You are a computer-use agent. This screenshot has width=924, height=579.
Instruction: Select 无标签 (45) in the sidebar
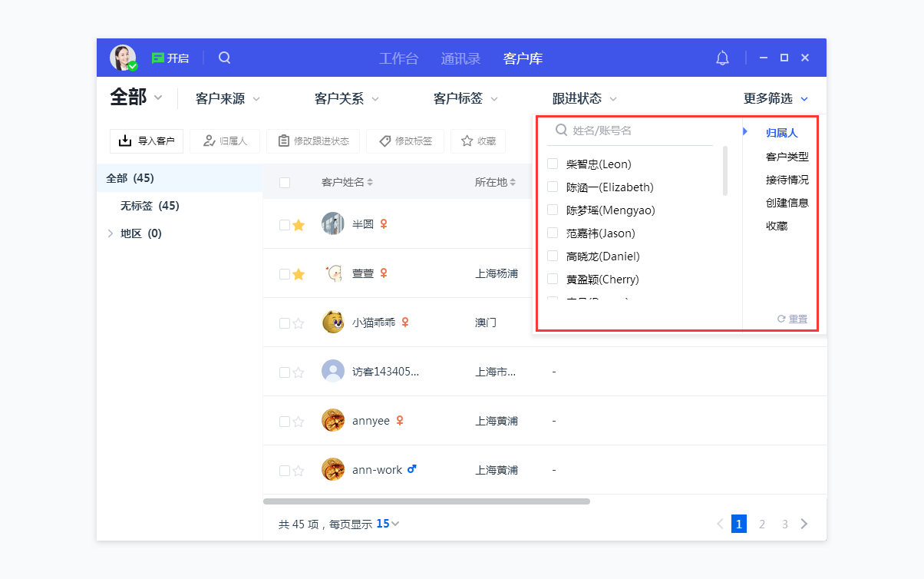[x=180, y=206]
